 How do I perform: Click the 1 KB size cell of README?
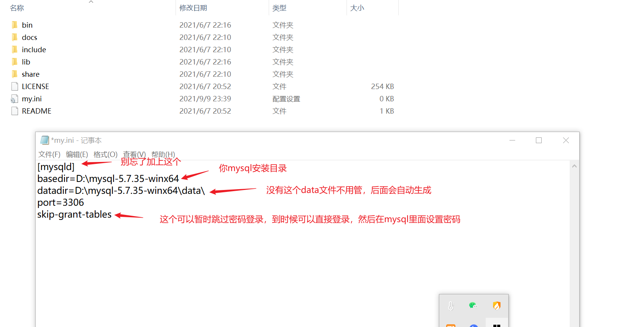tap(387, 111)
